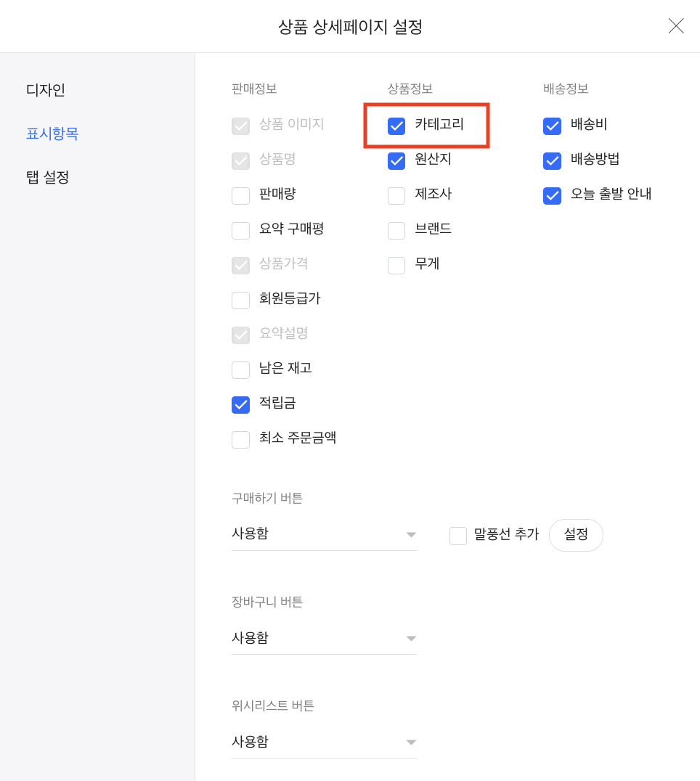Viewport: 700px width, 781px height.
Task: Switch to the 탭 설정 menu
Action: click(48, 177)
